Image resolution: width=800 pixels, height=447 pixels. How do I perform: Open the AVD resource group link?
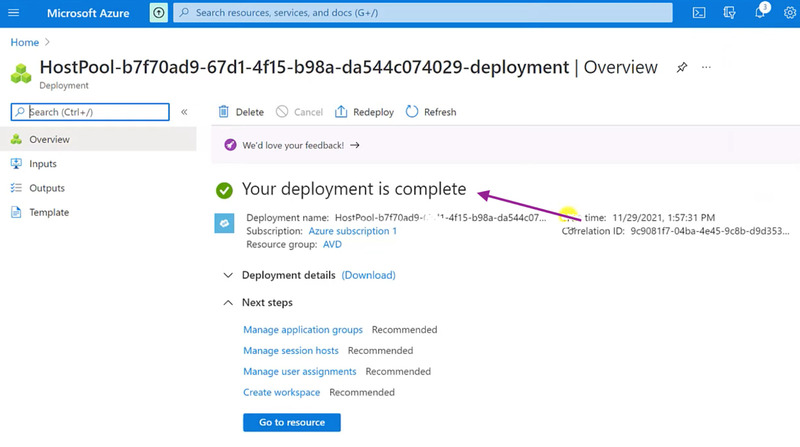(332, 244)
